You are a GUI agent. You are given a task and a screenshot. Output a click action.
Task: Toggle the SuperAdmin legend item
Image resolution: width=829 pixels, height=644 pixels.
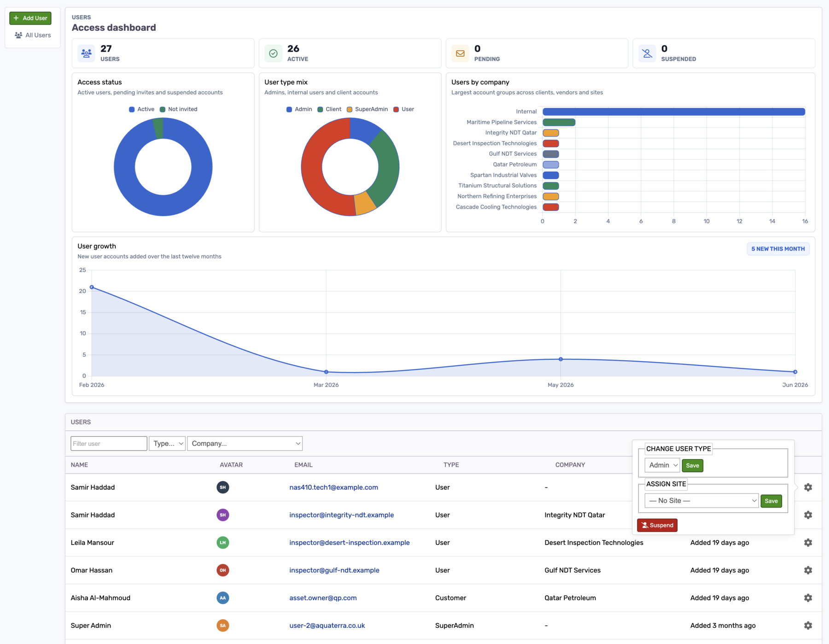pyautogui.click(x=367, y=109)
